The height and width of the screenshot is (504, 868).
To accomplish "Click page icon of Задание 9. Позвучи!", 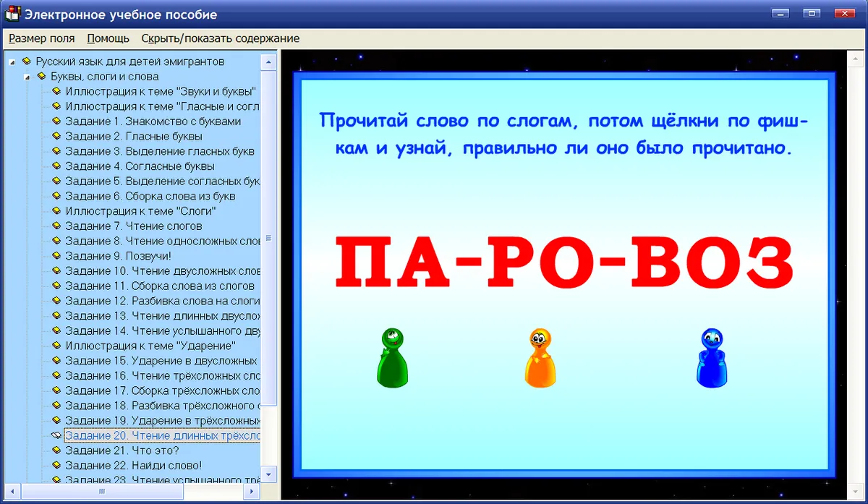I will [x=56, y=256].
